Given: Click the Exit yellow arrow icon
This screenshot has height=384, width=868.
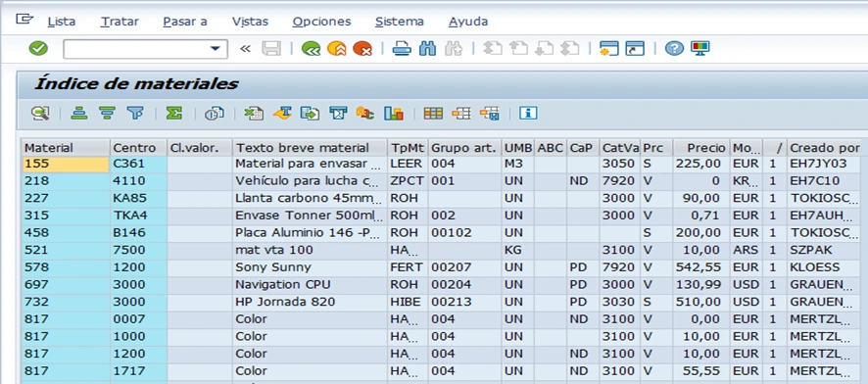Looking at the screenshot, I should [337, 49].
